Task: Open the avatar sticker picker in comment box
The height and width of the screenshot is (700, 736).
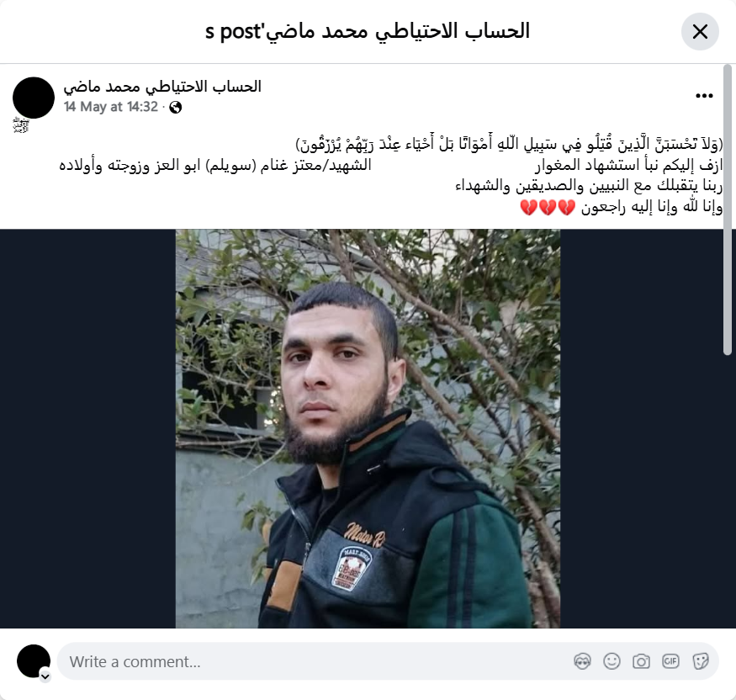Action: tap(582, 661)
